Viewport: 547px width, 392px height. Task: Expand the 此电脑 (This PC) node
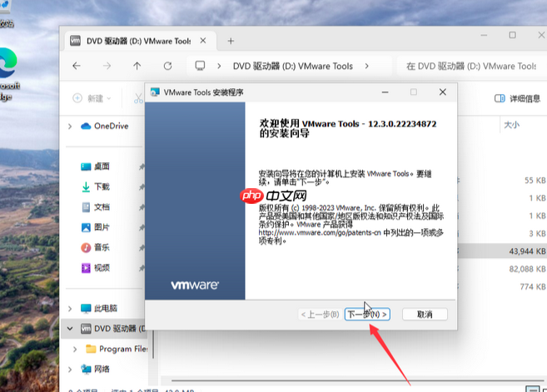coord(70,309)
